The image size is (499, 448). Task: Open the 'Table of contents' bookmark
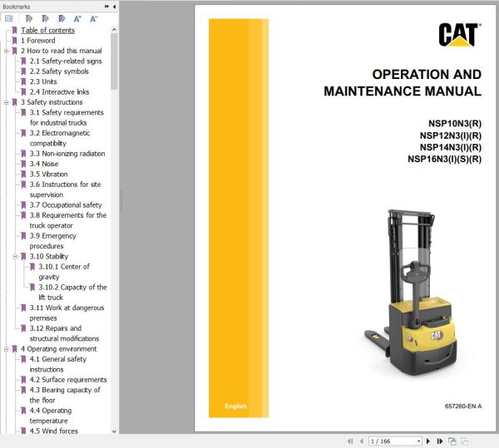pos(47,30)
